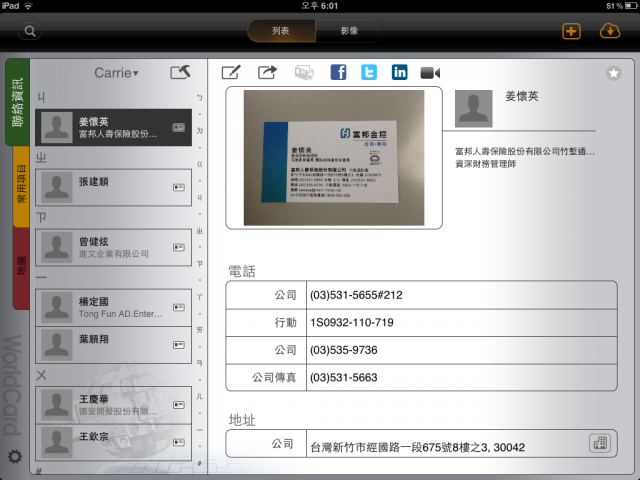Image resolution: width=640 pixels, height=480 pixels.
Task: Select contact 張建順 in the list
Action: 113,187
